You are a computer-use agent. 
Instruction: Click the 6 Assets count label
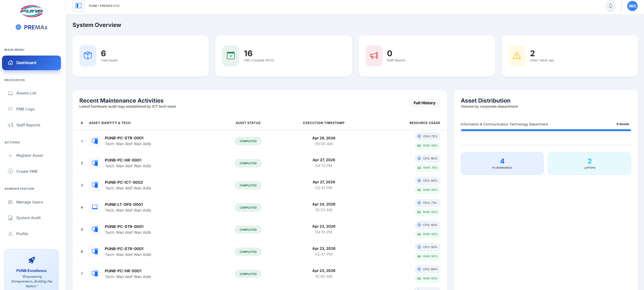tap(623, 124)
